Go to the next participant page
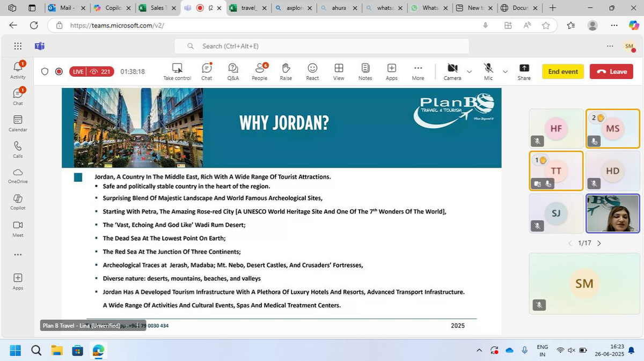The width and height of the screenshot is (644, 361). [599, 243]
